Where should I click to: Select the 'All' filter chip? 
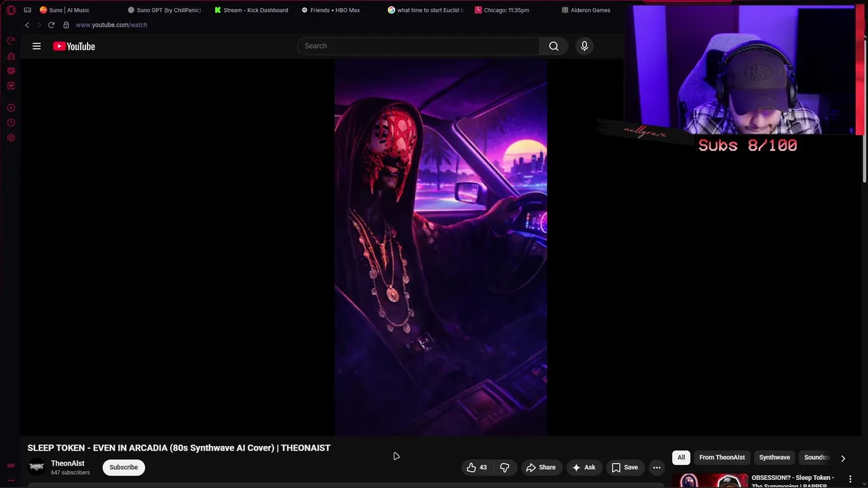tap(681, 457)
